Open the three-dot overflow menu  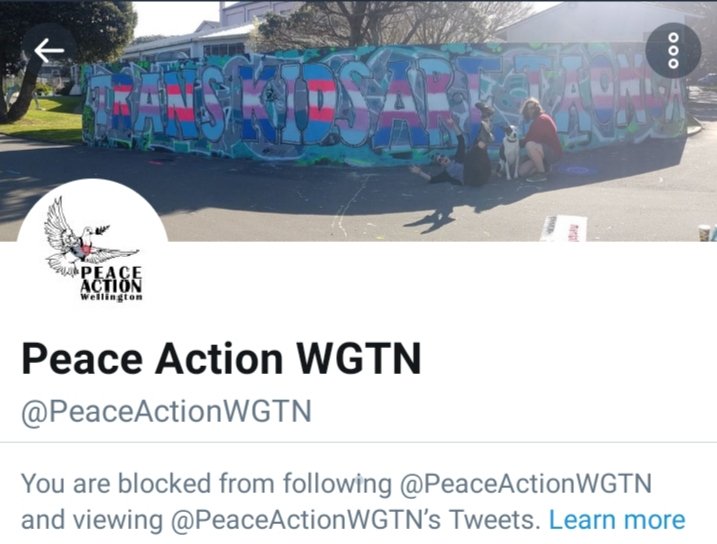673,50
